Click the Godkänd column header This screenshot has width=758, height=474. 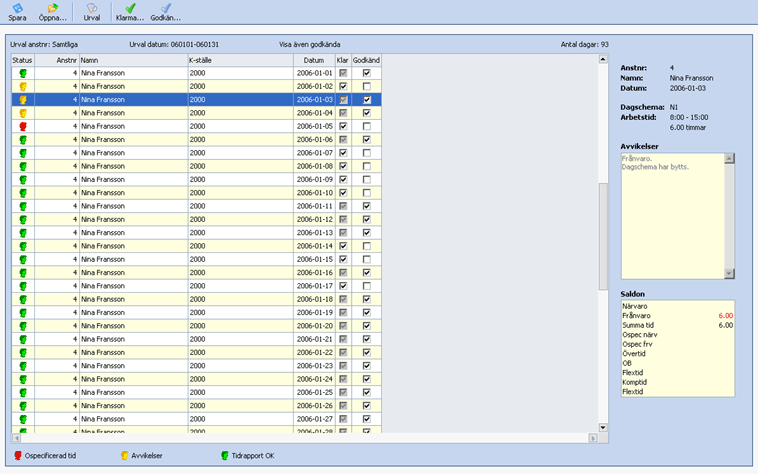coord(366,60)
